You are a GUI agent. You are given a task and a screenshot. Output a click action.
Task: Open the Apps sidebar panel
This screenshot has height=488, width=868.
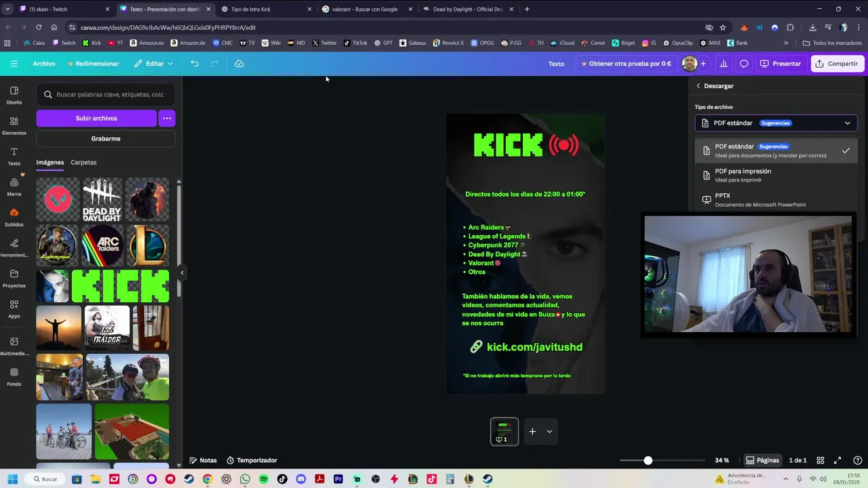tap(14, 309)
